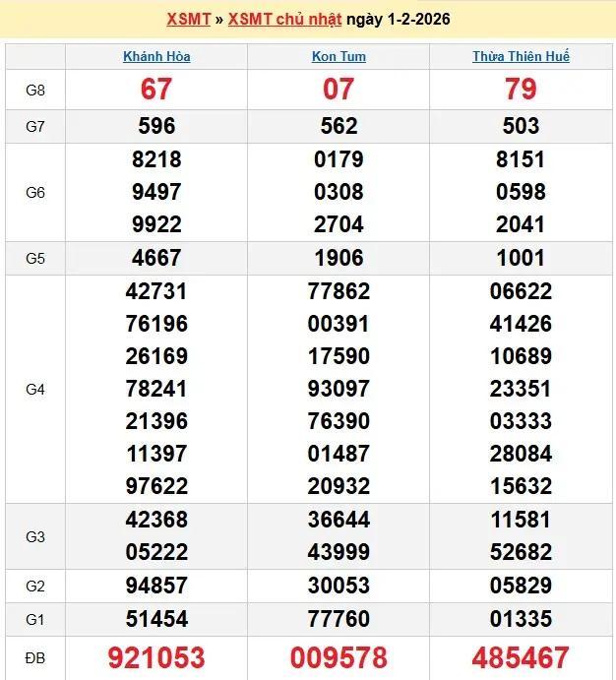Select the G6 row label
This screenshot has width=616, height=680.
[x=35, y=192]
